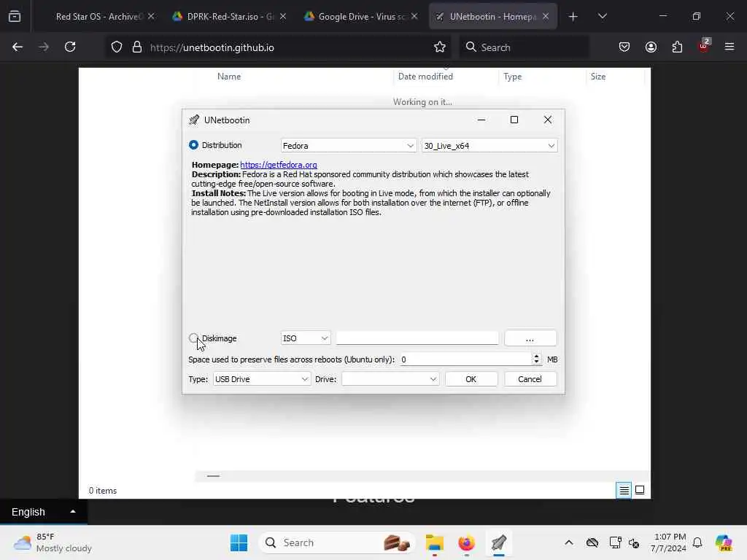Click Cancel in the UNetbootin dialog
The width and height of the screenshot is (747, 560).
click(530, 379)
